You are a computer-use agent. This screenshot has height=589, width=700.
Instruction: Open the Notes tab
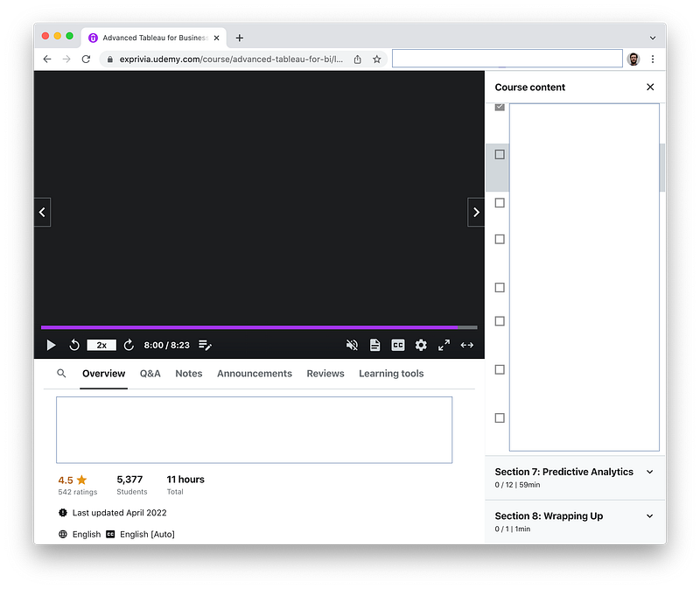189,374
